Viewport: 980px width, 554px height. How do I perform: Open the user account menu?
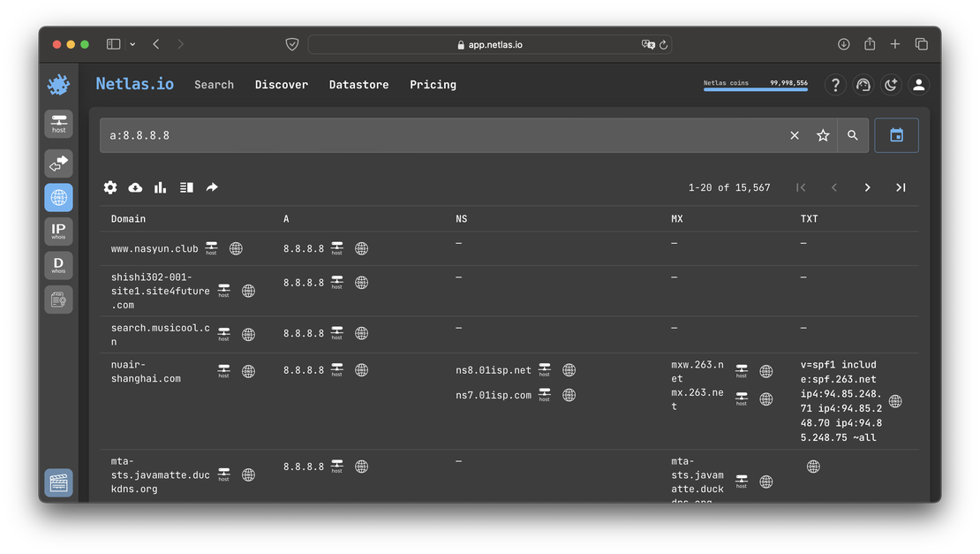918,85
